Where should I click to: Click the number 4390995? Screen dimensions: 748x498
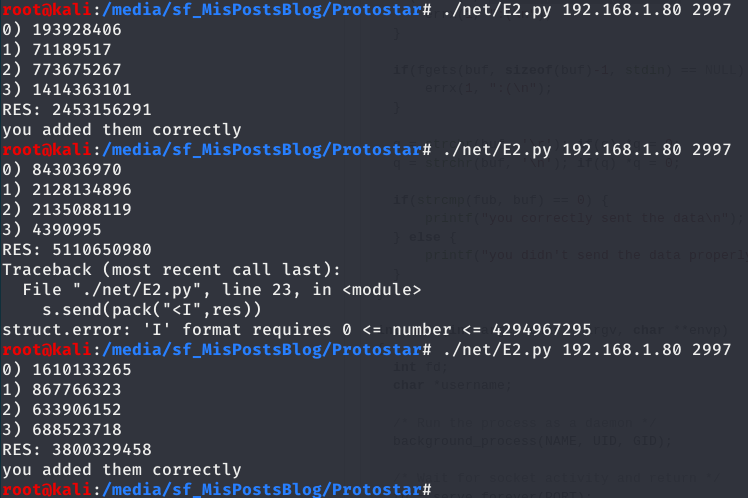click(x=67, y=229)
